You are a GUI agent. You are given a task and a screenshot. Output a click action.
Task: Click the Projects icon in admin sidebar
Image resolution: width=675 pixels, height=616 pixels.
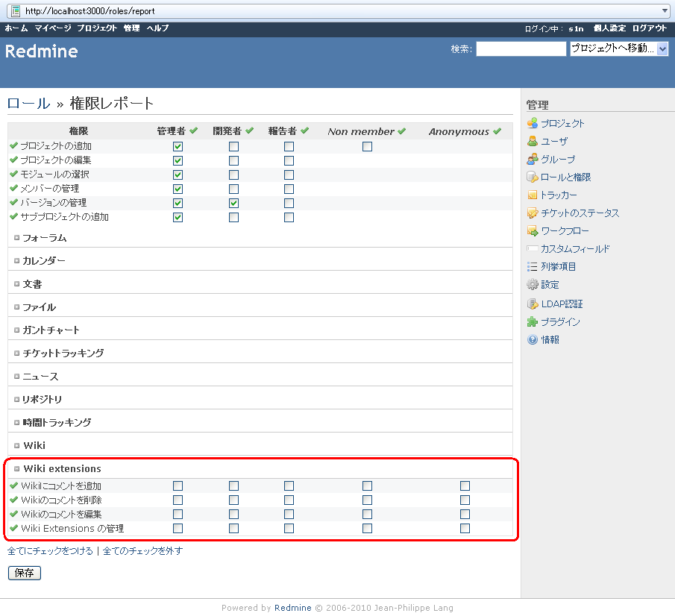coord(532,124)
